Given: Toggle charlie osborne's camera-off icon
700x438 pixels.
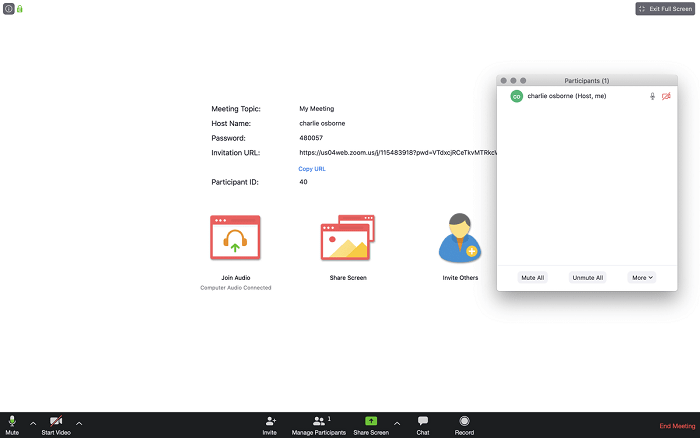Looking at the screenshot, I should (x=666, y=96).
